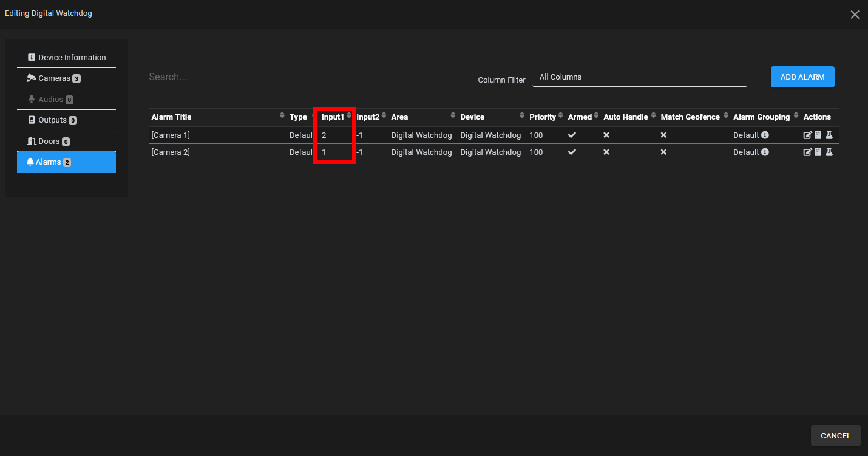
Task: Open the Device Information tab
Action: [66, 57]
